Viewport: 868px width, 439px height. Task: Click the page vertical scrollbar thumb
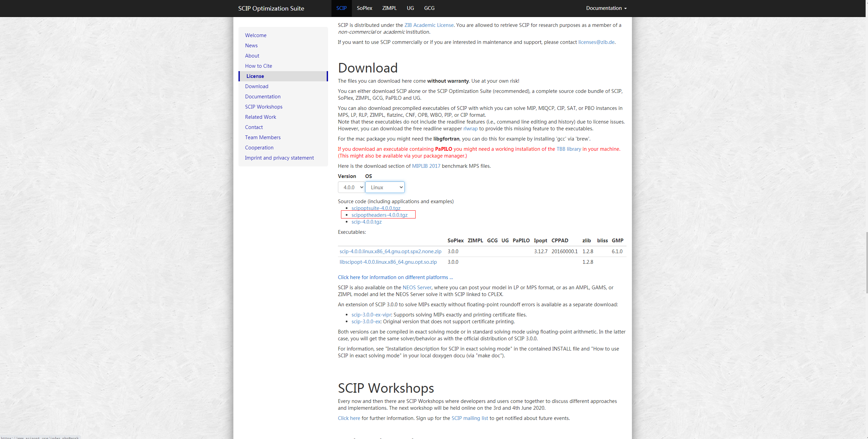click(866, 262)
